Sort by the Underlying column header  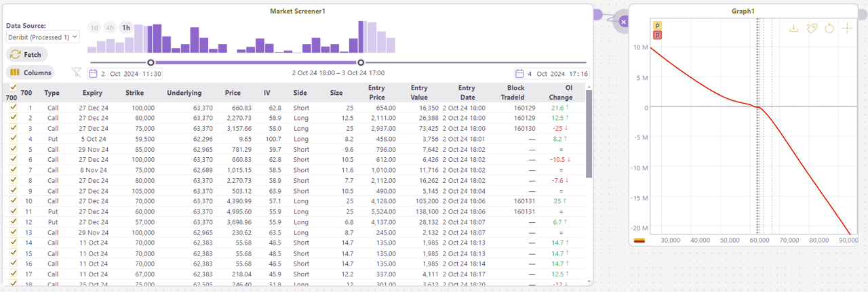(184, 93)
